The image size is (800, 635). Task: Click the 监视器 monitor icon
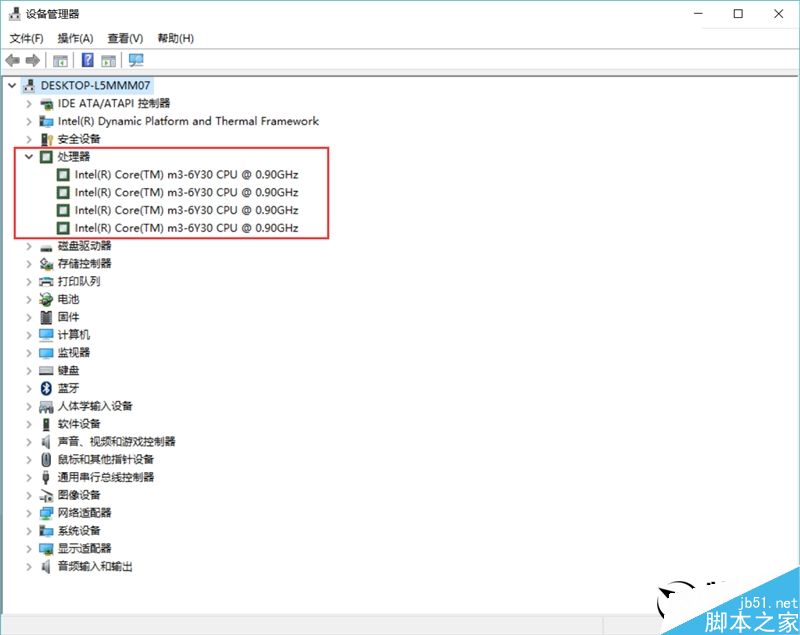click(46, 353)
